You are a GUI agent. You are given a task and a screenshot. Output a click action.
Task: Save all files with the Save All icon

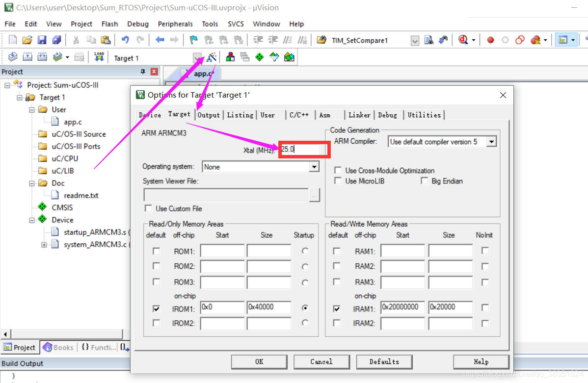(x=56, y=40)
